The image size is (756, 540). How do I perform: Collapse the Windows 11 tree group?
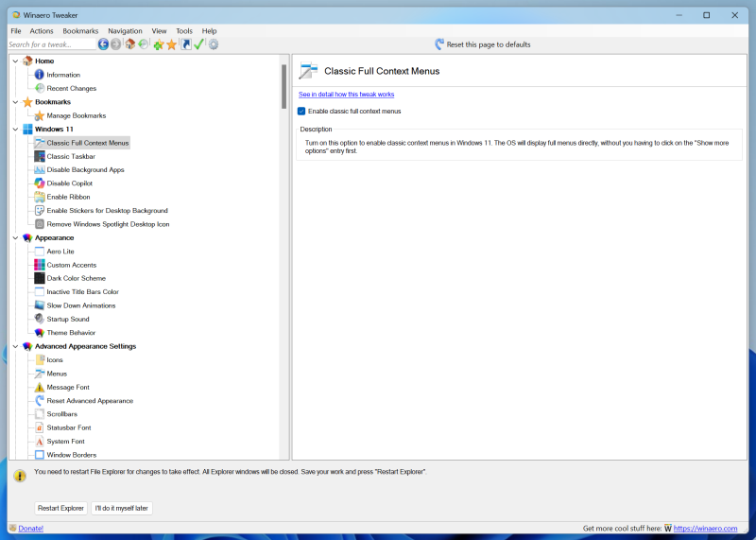coord(15,130)
